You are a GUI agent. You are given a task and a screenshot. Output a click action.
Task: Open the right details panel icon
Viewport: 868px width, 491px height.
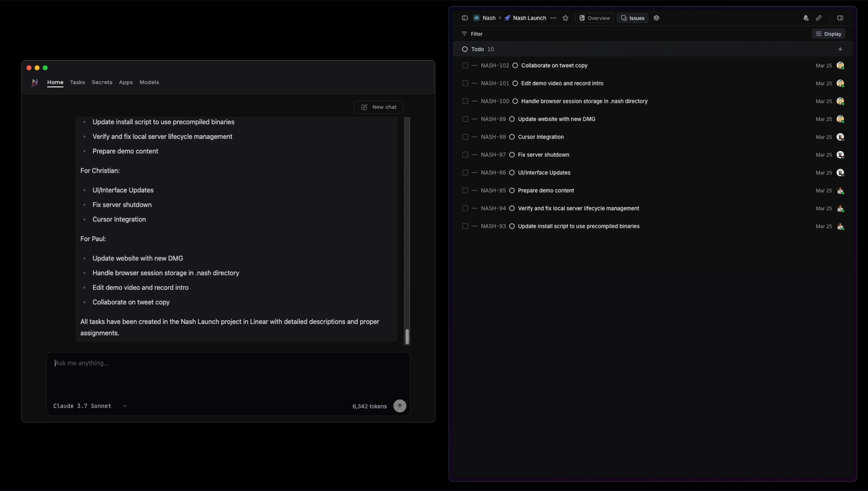click(x=840, y=18)
